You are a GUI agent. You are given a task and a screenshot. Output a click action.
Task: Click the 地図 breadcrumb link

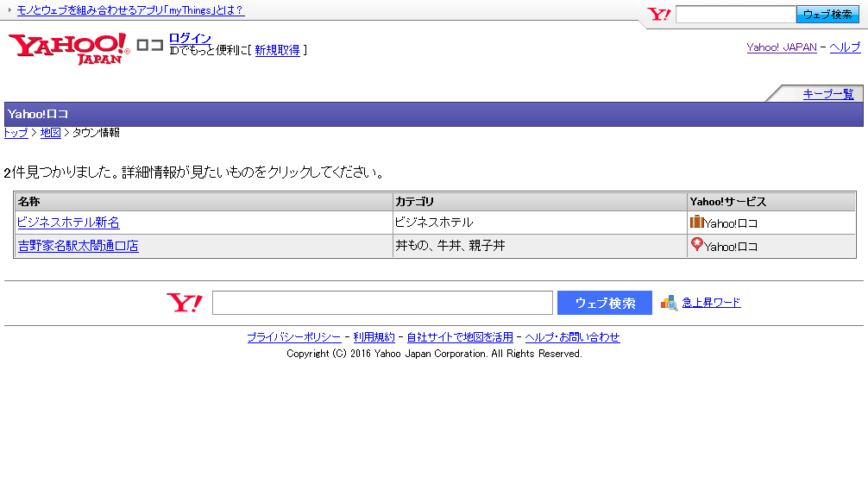[50, 133]
